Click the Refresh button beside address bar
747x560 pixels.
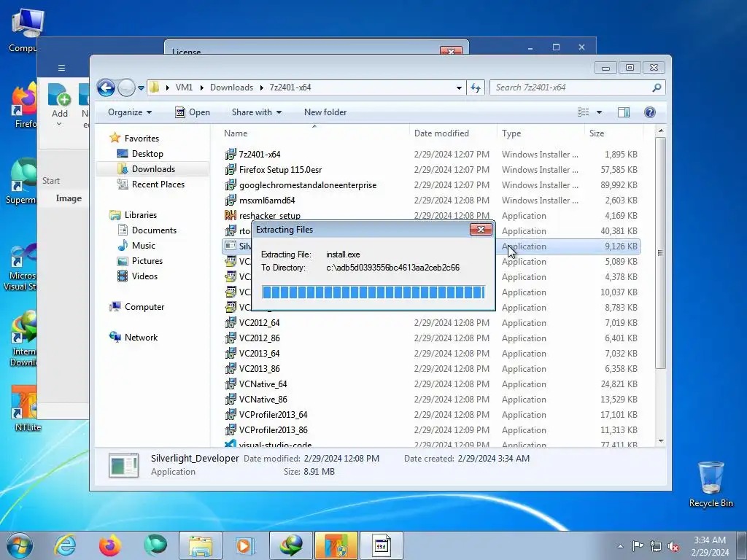[x=476, y=87]
